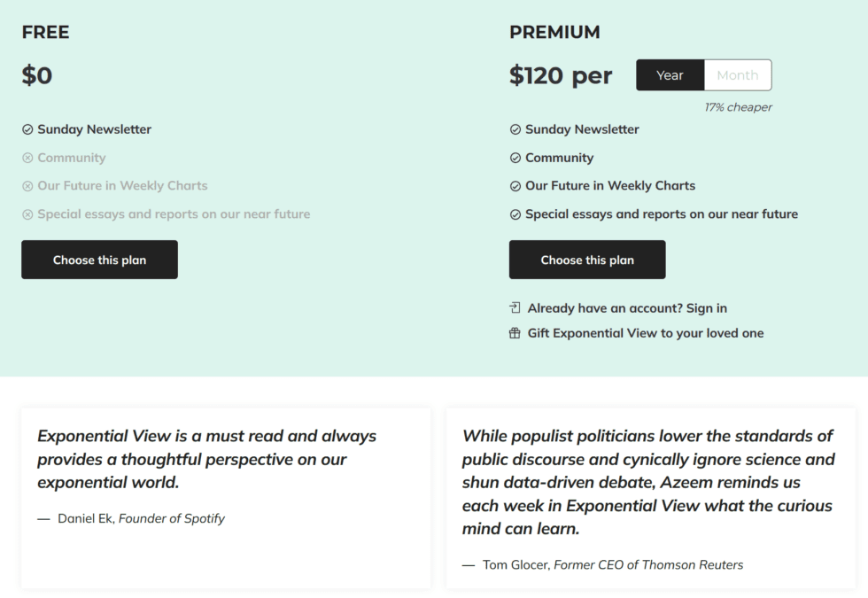Click the sign-in document icon near Already have an account

tap(515, 307)
